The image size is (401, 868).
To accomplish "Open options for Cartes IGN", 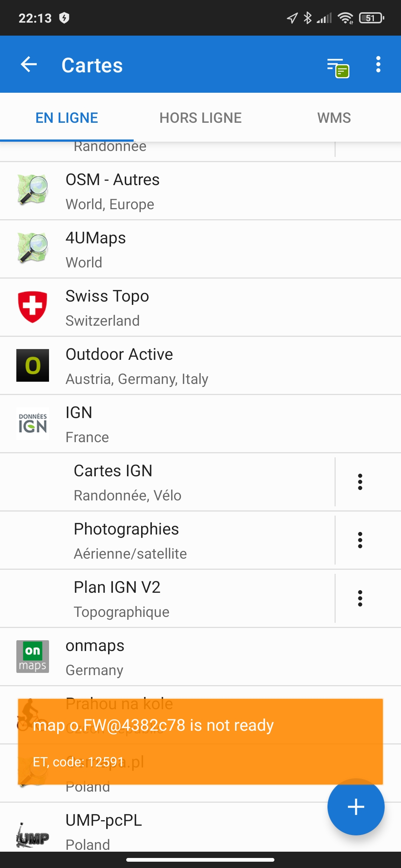I will tap(360, 482).
